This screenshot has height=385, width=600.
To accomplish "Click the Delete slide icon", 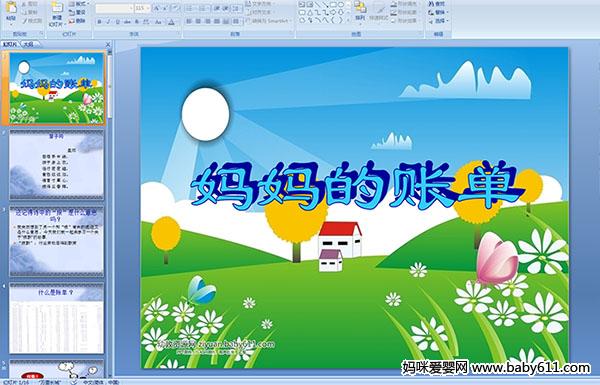I will tap(77, 21).
